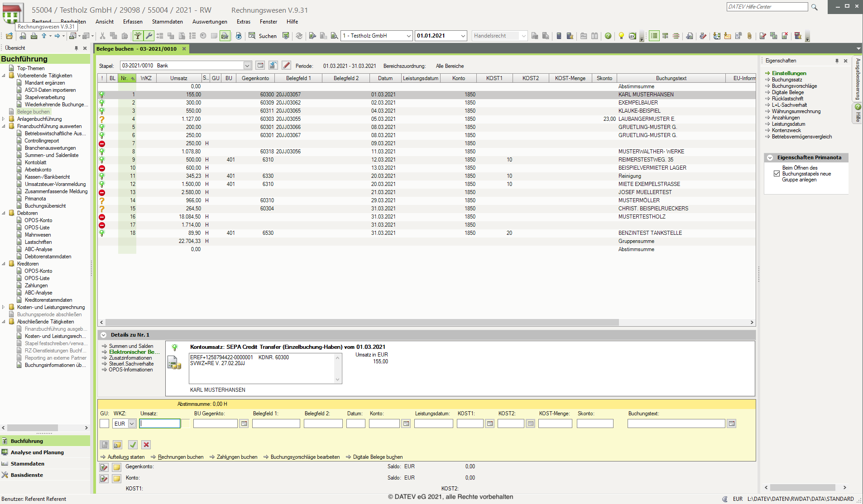This screenshot has width=863, height=504.
Task: Click the green checkmark to accept the booking
Action: [x=133, y=445]
